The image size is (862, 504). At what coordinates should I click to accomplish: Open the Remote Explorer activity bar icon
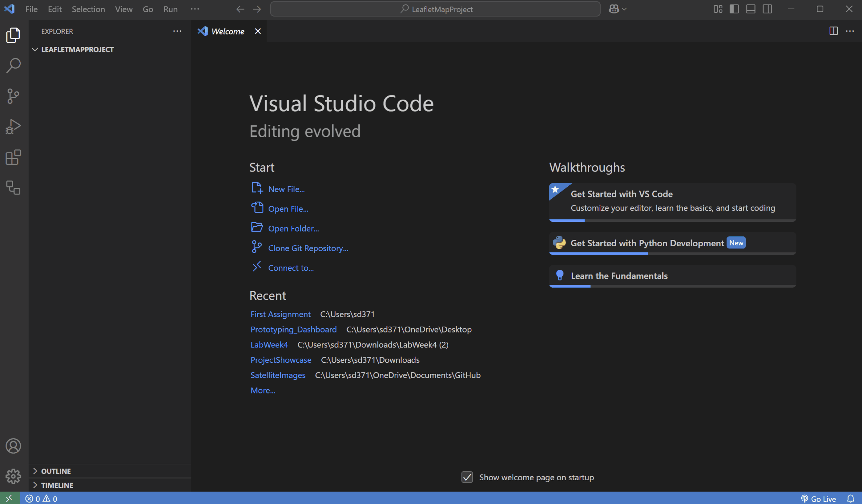click(13, 187)
